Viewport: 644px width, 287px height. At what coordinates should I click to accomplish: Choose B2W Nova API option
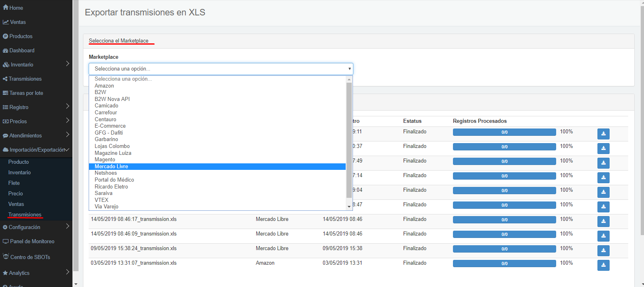pyautogui.click(x=217, y=99)
